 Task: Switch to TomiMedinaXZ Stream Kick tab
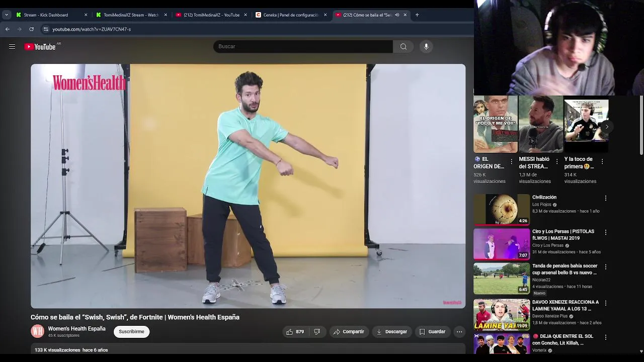[x=131, y=15]
